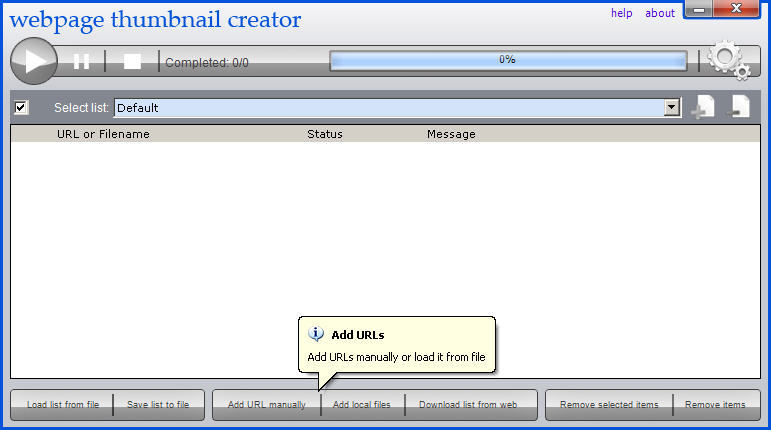Image resolution: width=771 pixels, height=430 pixels.
Task: Delete the list with the page-minus icon
Action: tap(739, 106)
